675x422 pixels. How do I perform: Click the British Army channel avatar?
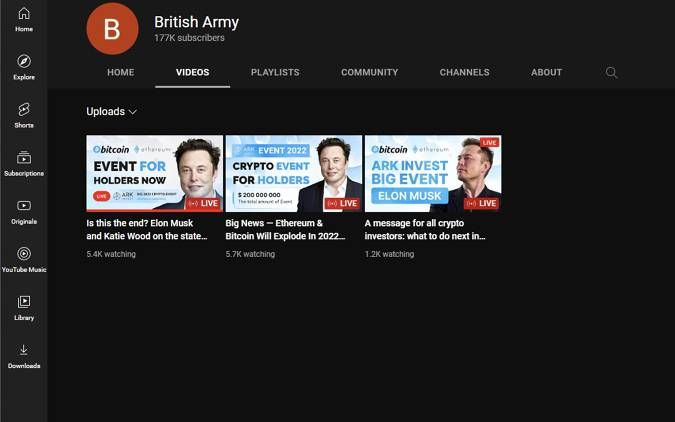point(112,29)
